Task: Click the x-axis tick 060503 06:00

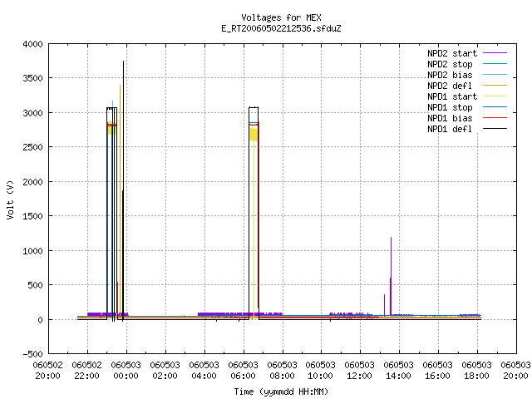Action: pos(243,370)
